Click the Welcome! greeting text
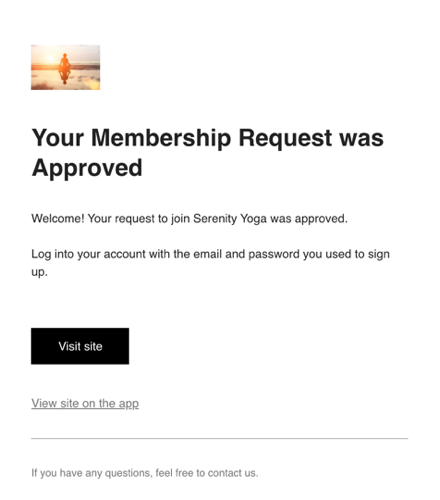Viewport: 440px width, 500px height. coord(58,219)
